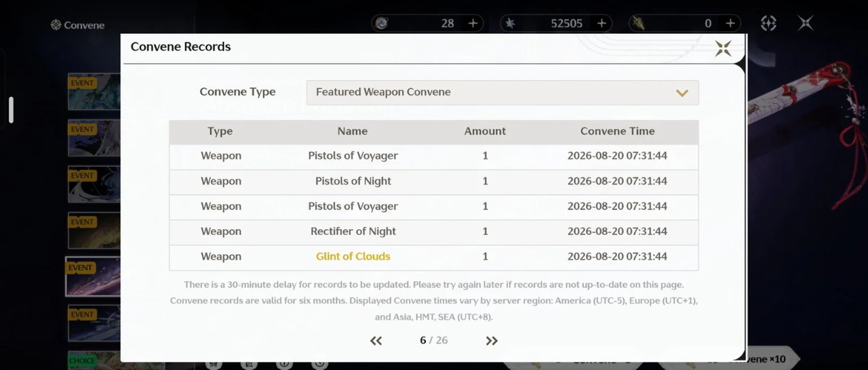Go to the previous records page
This screenshot has width=868, height=370.
pos(376,341)
